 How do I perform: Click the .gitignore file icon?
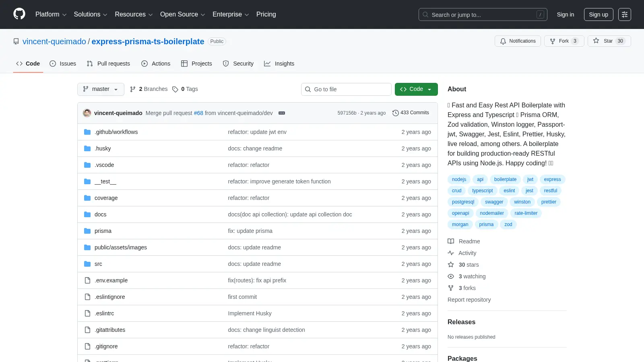point(87,346)
